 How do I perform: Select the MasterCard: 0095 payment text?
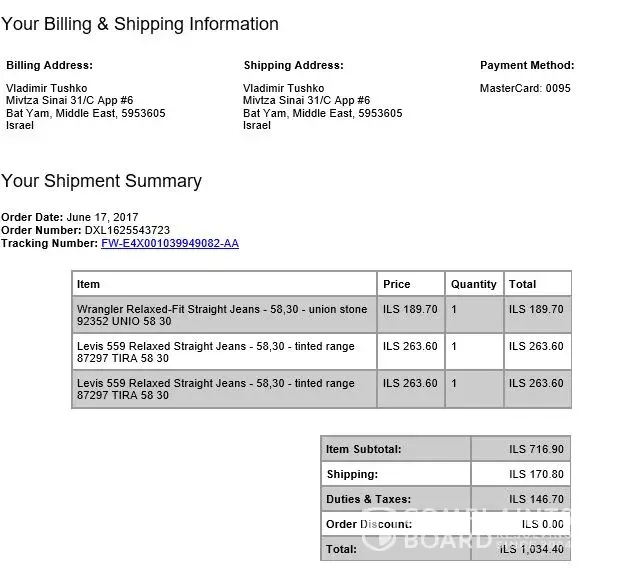tap(525, 88)
